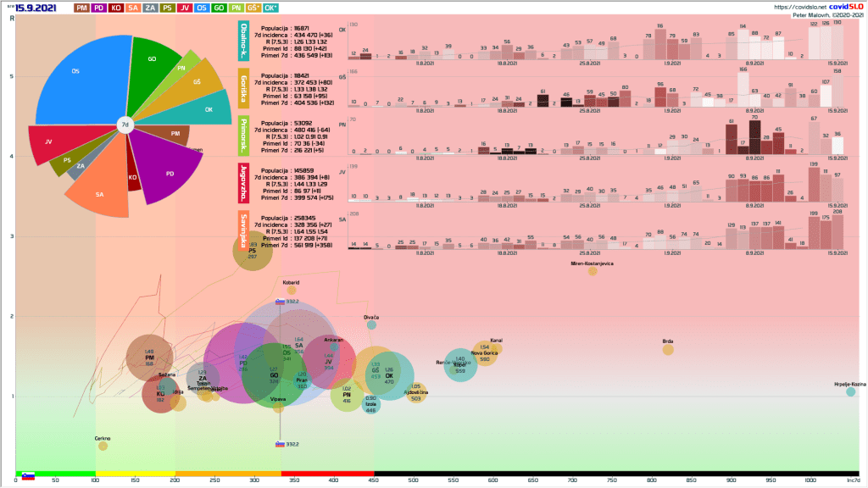
Task: Click the Miren-Kostanjevica bubble
Action: pyautogui.click(x=593, y=271)
